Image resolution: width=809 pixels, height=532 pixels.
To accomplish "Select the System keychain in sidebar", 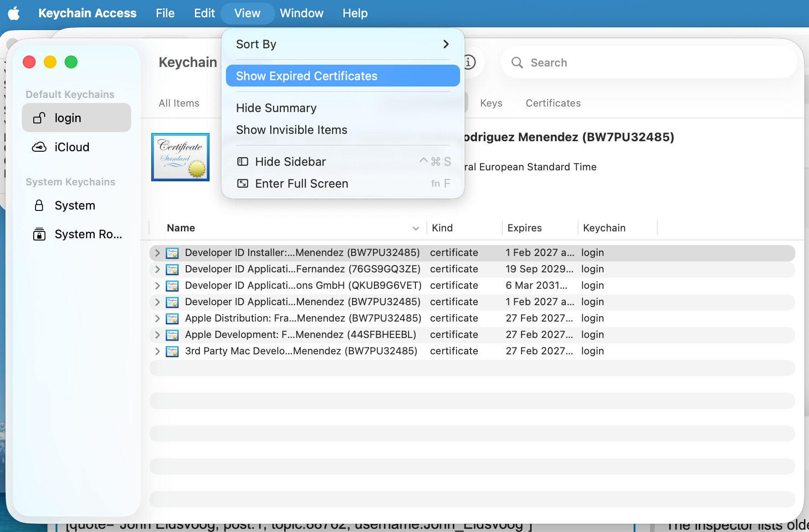I will [x=77, y=205].
